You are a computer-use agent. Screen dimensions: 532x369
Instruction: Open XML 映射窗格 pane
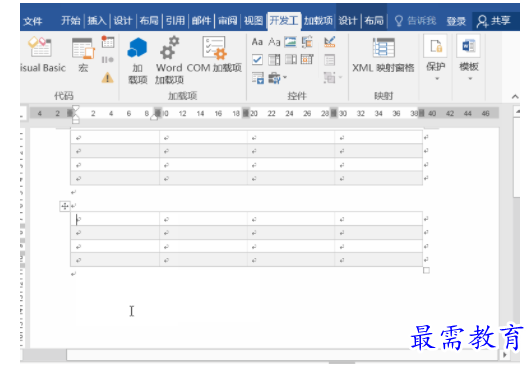383,54
